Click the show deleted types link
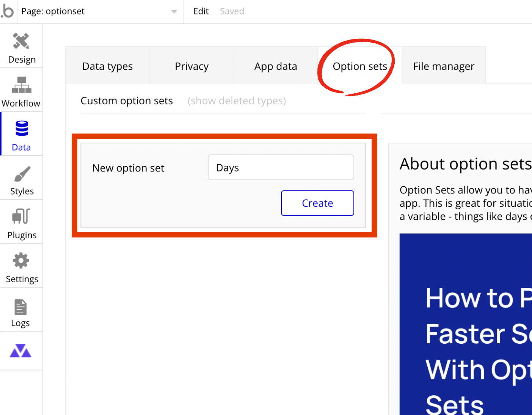Screen dimensions: 532x415 (237, 101)
